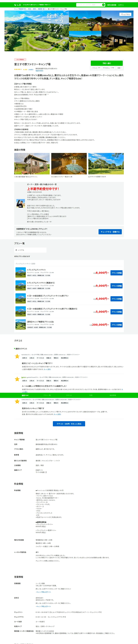
Task: Go to 御殿場・富士 breadcrumb
Action: [x=42, y=9]
